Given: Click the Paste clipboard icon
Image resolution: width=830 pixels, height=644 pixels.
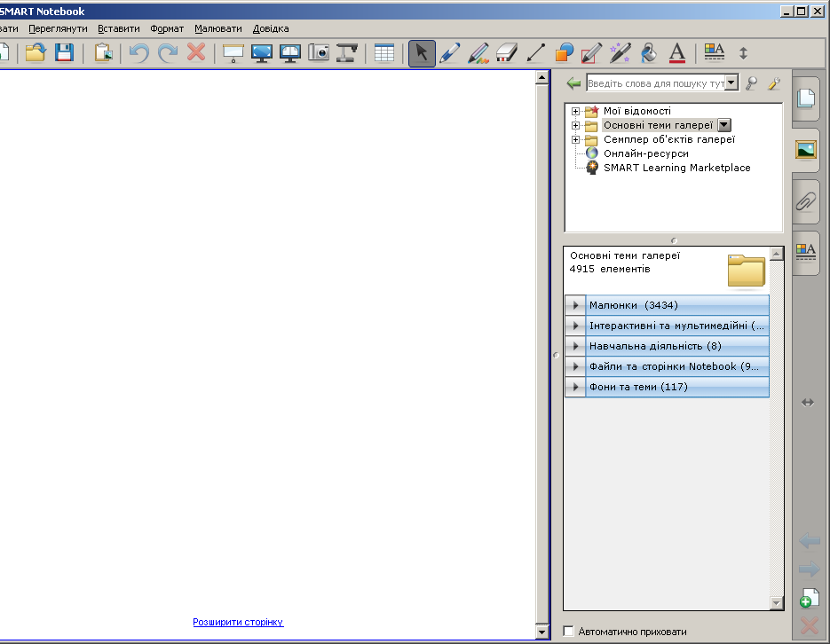Looking at the screenshot, I should [x=103, y=53].
